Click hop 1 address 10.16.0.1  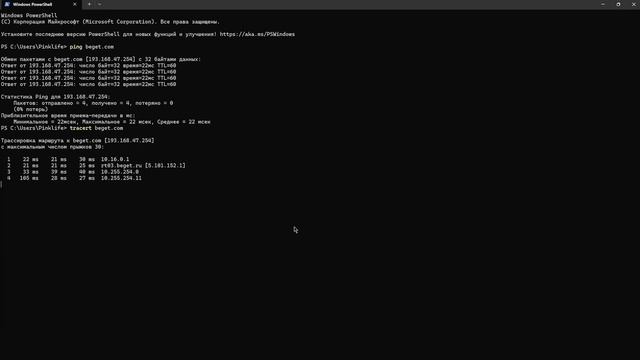(x=115, y=159)
